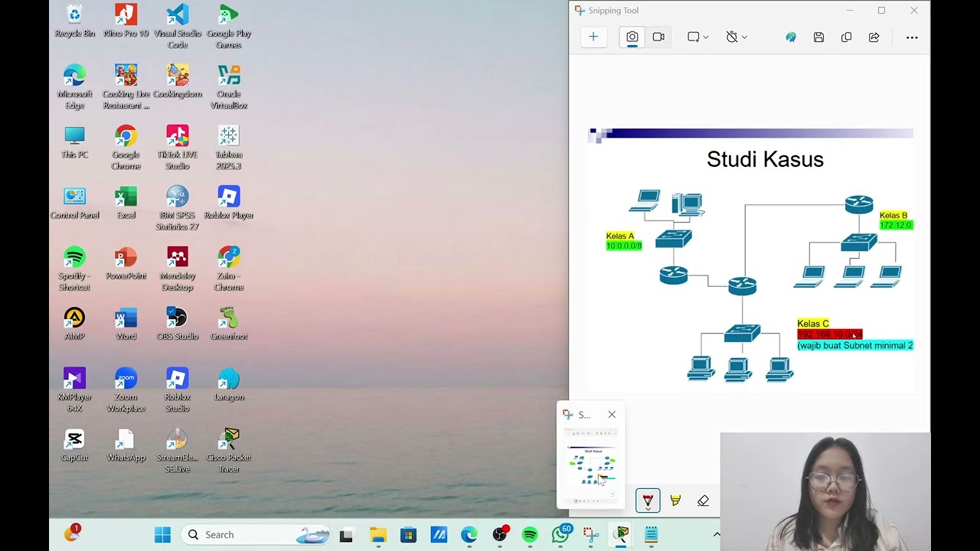This screenshot has width=980, height=551.
Task: Open WhatsApp from the taskbar
Action: point(560,534)
